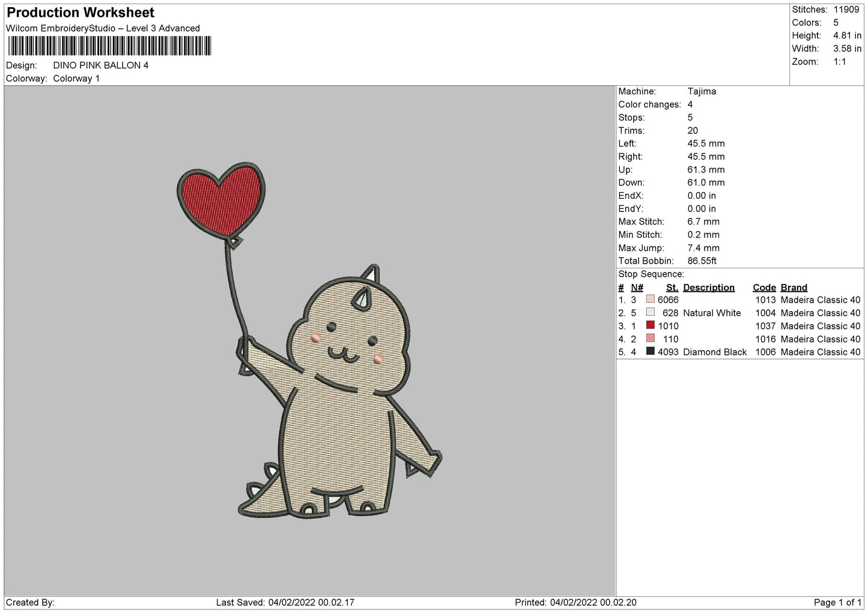The image size is (868, 613).
Task: Select the Code column header
Action: tap(764, 288)
